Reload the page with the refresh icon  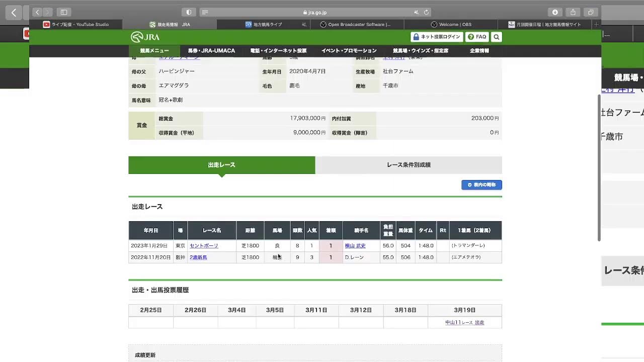[x=426, y=12]
